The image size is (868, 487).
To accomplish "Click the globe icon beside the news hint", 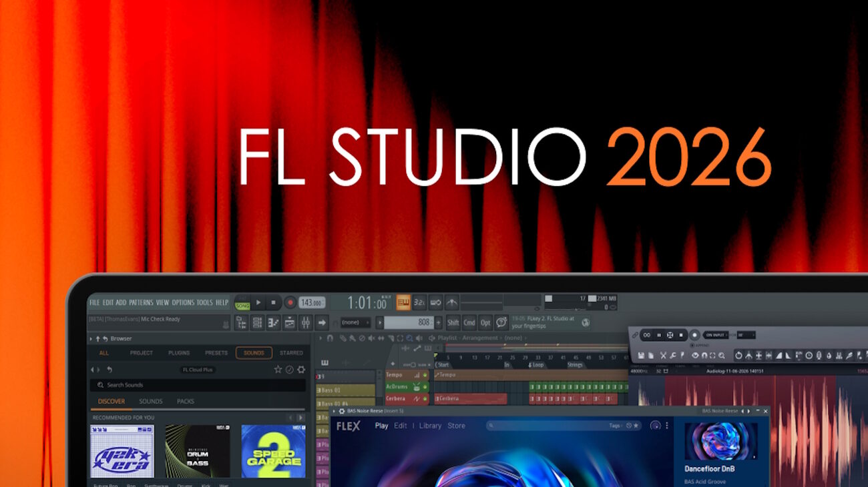I will click(x=586, y=323).
